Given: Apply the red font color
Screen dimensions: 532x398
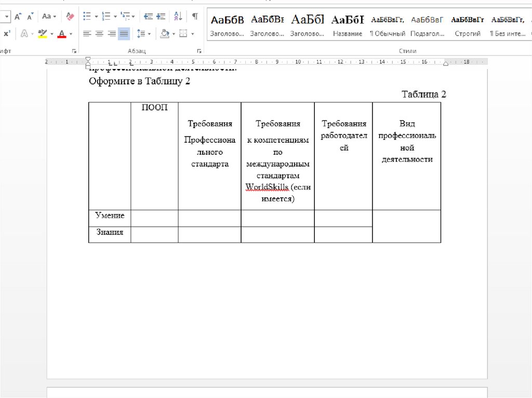Looking at the screenshot, I should [62, 34].
